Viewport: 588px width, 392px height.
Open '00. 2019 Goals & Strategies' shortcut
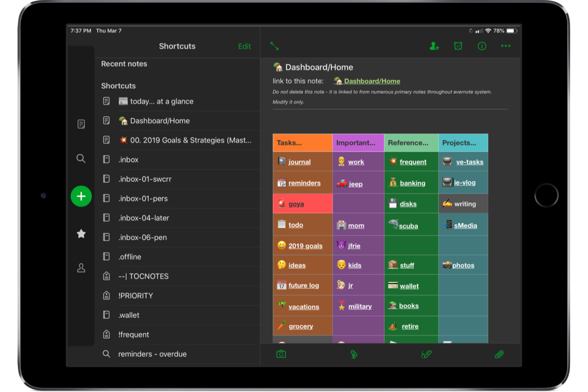[177, 140]
